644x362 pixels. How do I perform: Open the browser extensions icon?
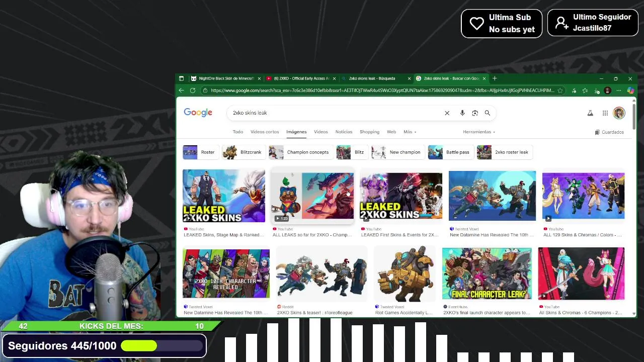(574, 90)
